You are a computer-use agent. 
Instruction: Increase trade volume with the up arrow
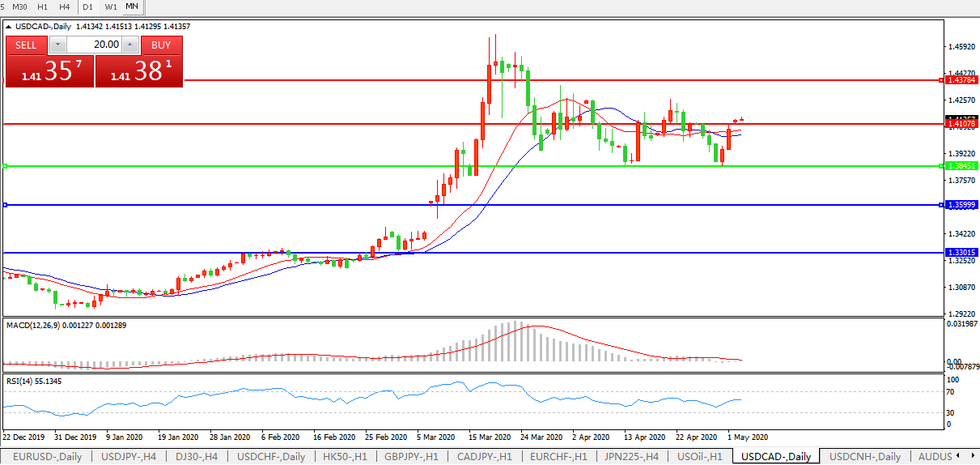pos(129,45)
